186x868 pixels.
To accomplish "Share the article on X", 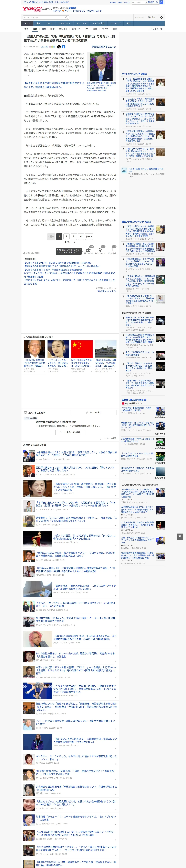I will [x=59, y=47].
